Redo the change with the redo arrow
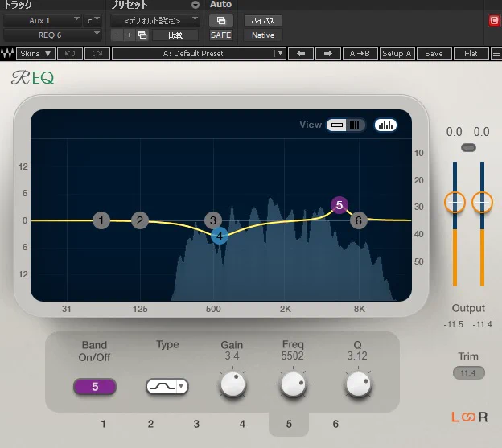Screen dimensions: 502x448 pos(97,53)
